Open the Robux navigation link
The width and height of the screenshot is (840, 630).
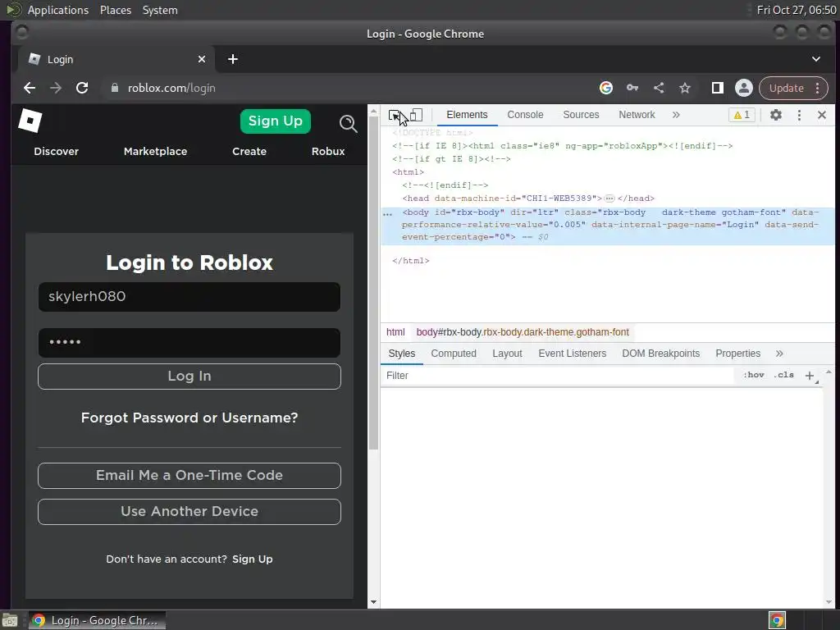click(328, 151)
